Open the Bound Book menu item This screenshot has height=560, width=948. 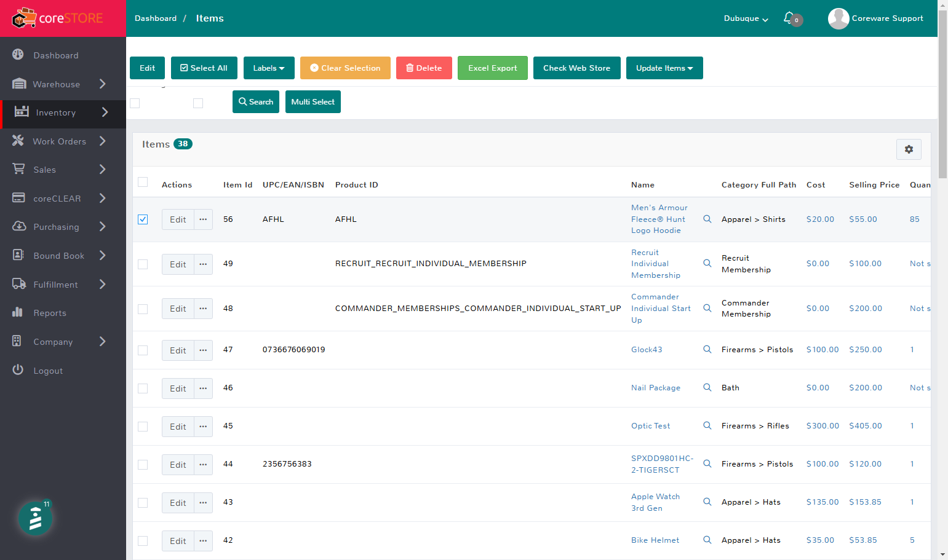pyautogui.click(x=63, y=256)
